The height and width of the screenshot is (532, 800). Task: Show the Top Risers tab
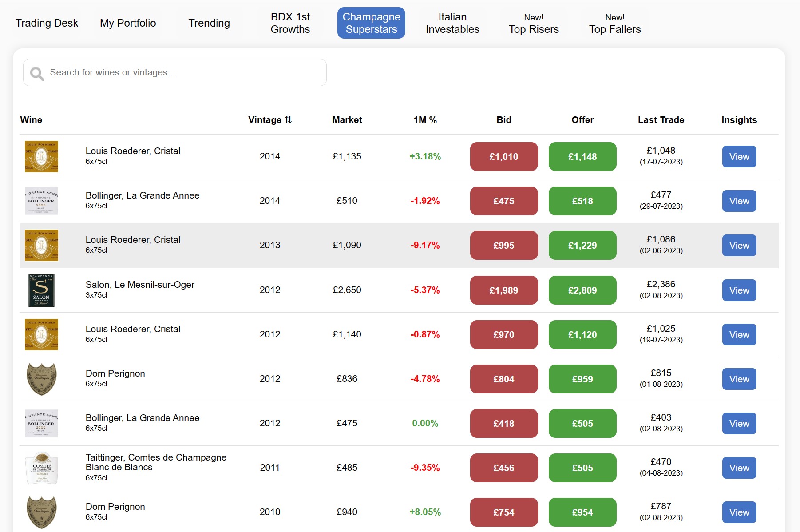tap(534, 23)
